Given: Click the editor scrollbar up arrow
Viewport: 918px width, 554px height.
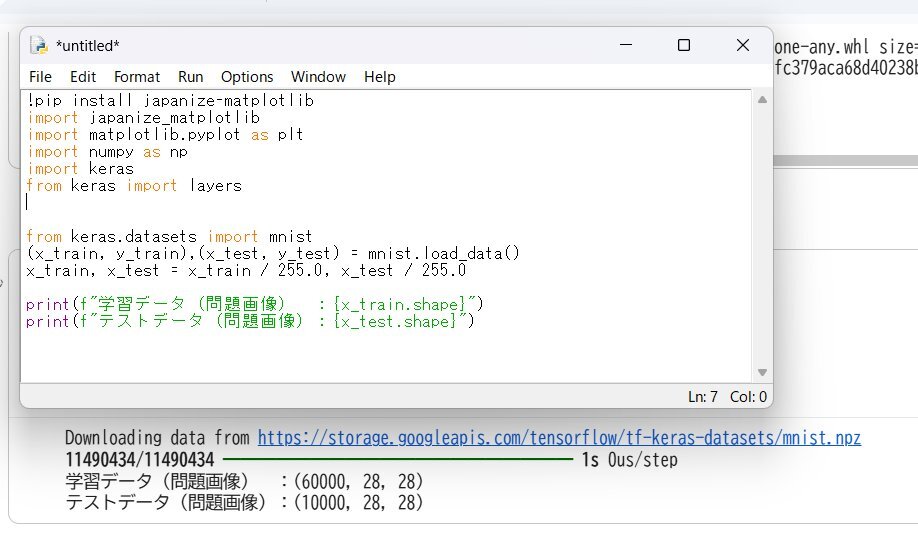Looking at the screenshot, I should coord(763,100).
